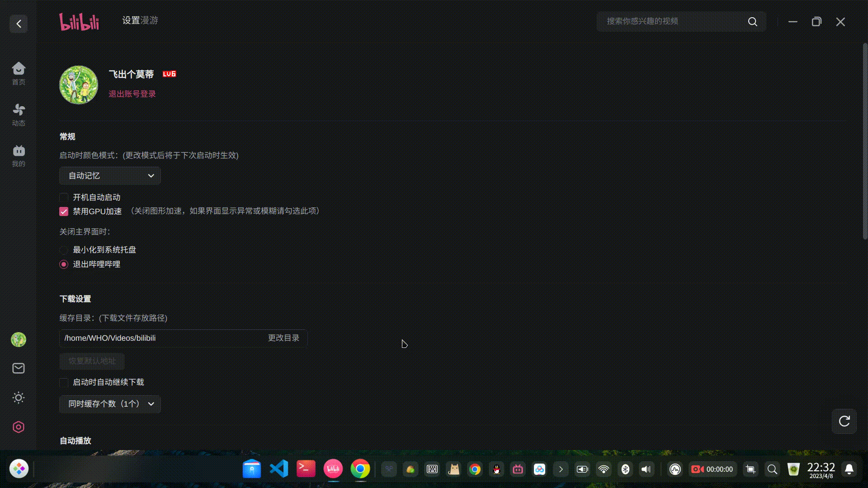
Task: Enable 开机自动启动 checkbox
Action: (63, 197)
